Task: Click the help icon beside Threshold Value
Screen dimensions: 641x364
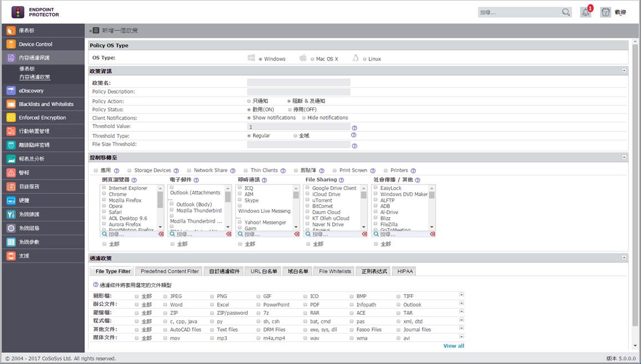Action: pyautogui.click(x=354, y=128)
